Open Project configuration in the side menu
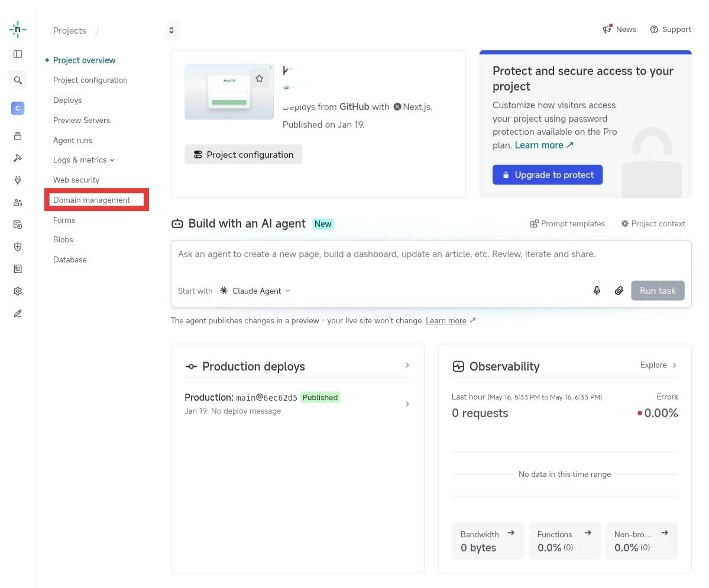This screenshot has height=588, width=709. coord(90,80)
